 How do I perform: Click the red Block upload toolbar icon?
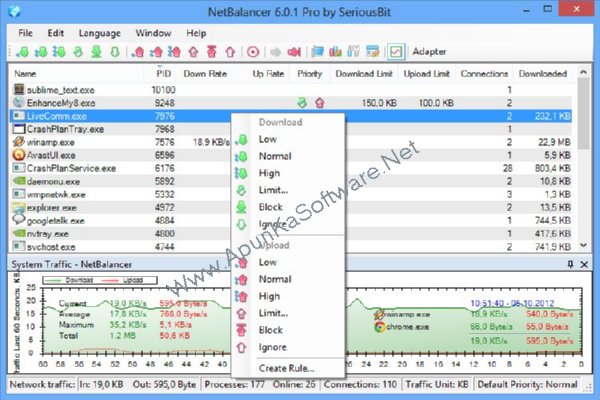(x=212, y=52)
